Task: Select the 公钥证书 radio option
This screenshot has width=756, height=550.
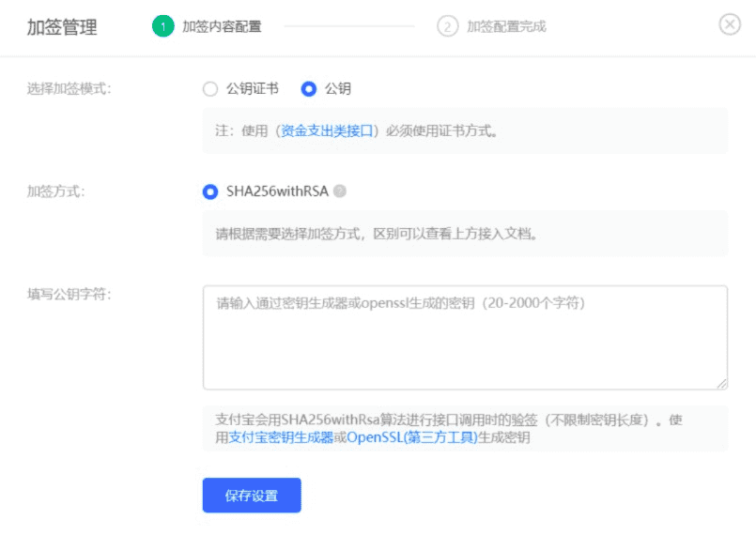Action: (x=210, y=88)
